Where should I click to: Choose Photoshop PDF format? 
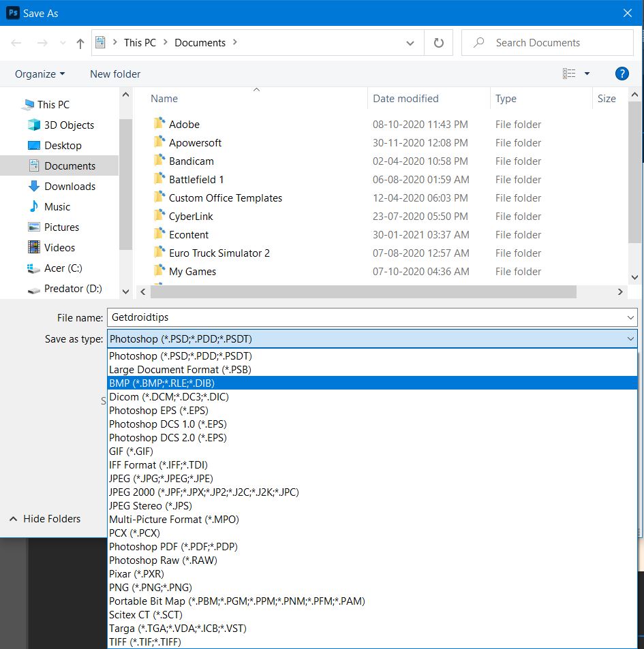(372, 547)
